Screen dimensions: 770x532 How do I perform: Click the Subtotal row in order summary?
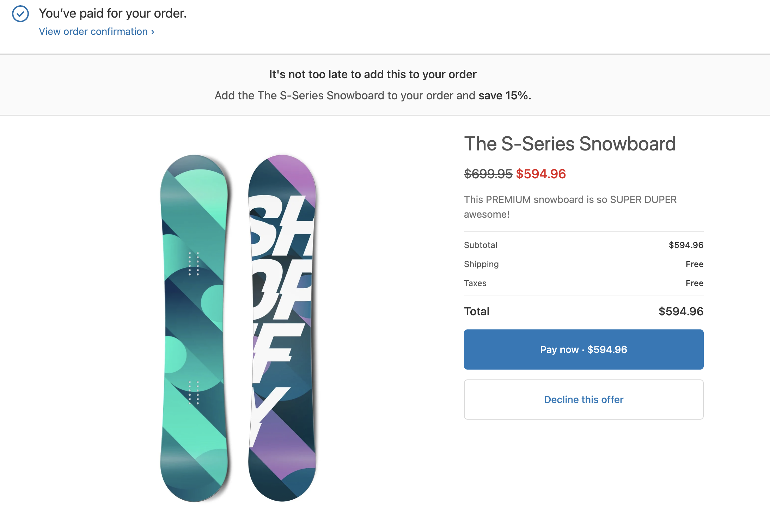tap(583, 245)
